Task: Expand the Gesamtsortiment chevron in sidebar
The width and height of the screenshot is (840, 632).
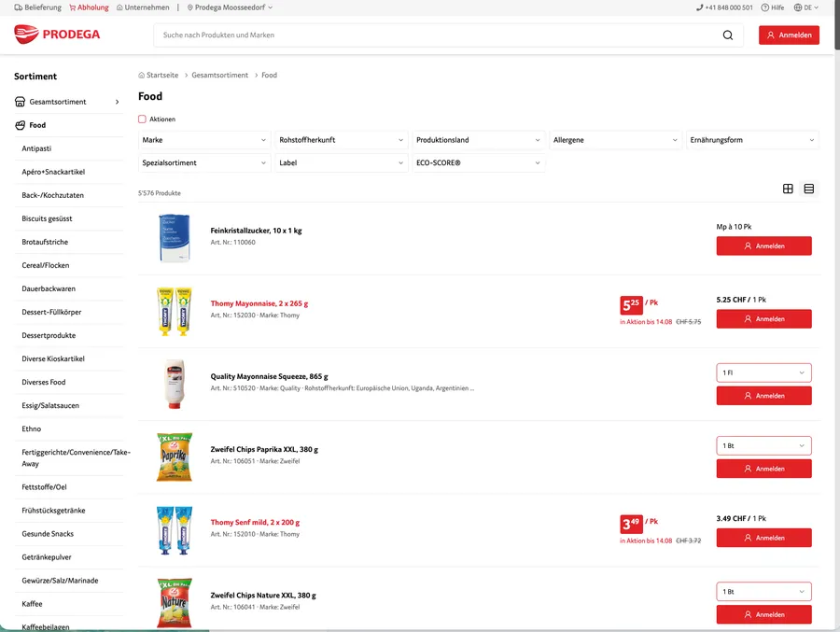Action: pos(118,102)
